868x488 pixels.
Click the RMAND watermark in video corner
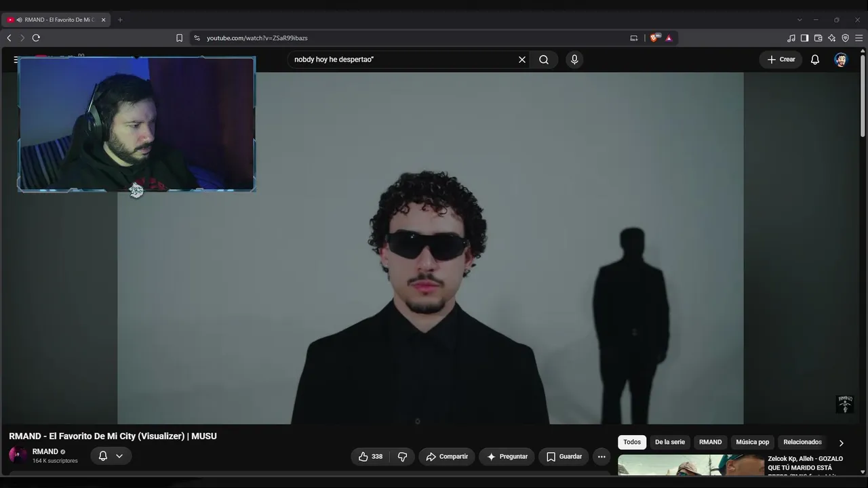[845, 404]
